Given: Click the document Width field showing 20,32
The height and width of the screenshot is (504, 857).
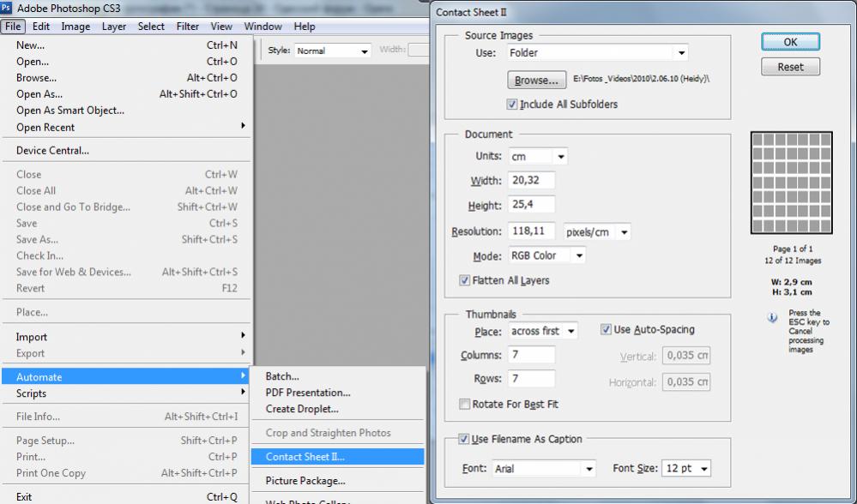Looking at the screenshot, I should click(x=531, y=180).
